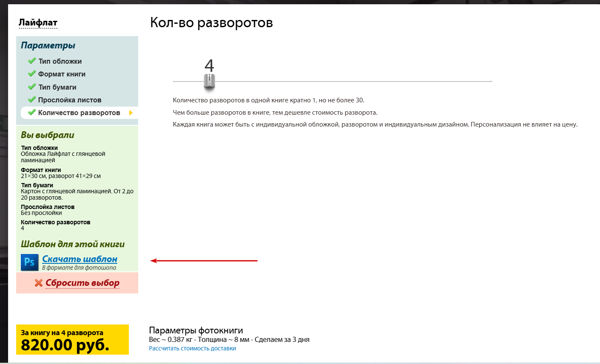Click '21×30 см, разворот 41×29 см' text
The image size is (600, 364).
(61, 176)
